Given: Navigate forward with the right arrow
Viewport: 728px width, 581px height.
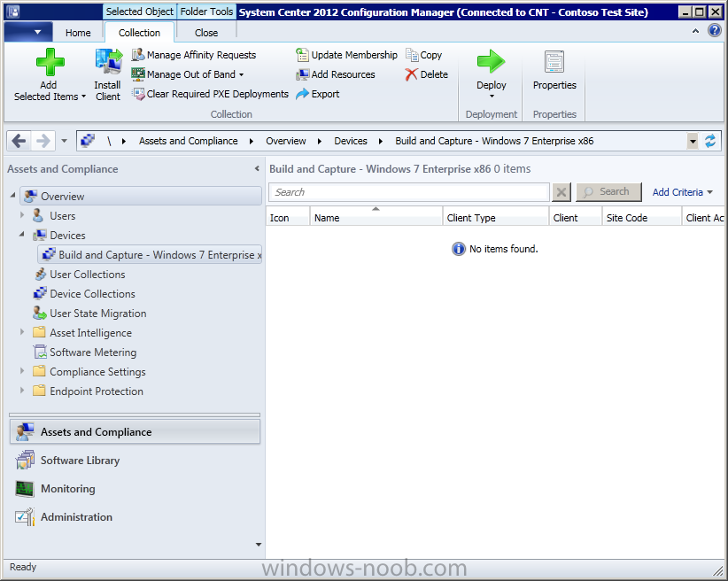Looking at the screenshot, I should tap(43, 141).
